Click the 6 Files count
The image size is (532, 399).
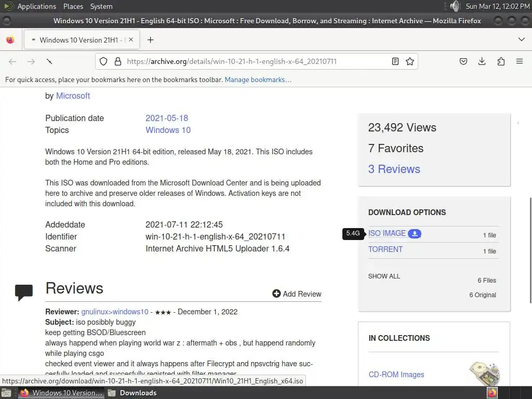pyautogui.click(x=487, y=281)
